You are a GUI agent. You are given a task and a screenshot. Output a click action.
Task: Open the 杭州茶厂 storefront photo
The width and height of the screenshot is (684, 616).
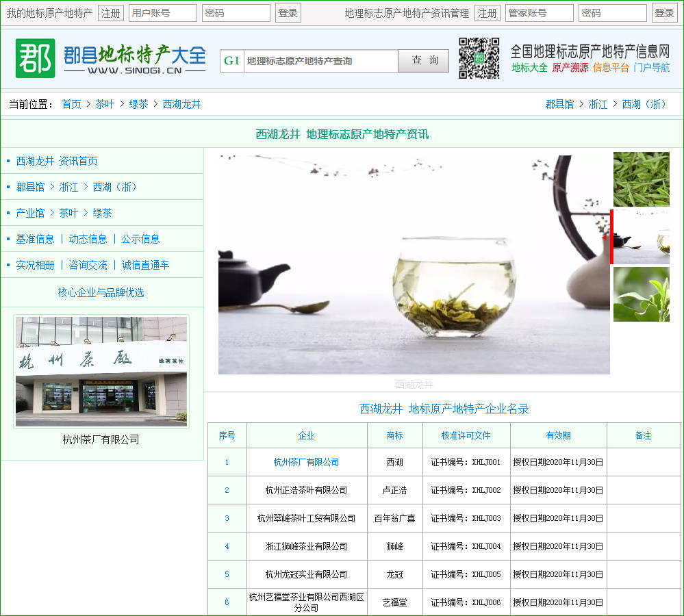click(101, 372)
